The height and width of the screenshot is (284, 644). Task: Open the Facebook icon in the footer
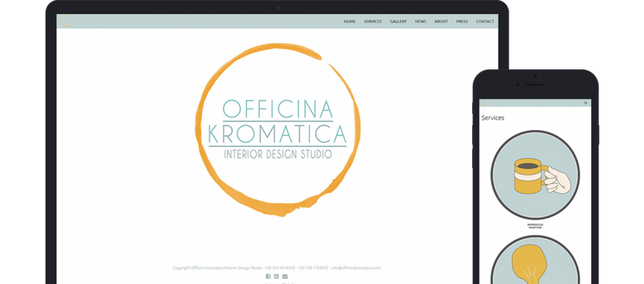268,276
